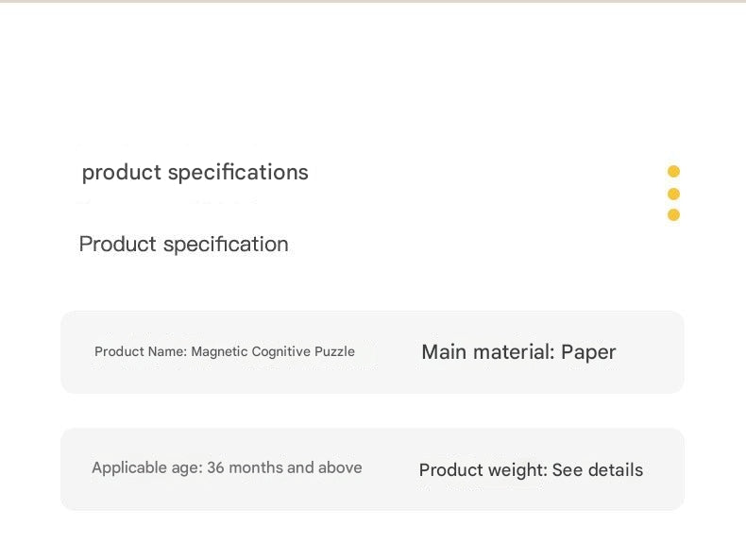746x560 pixels.
Task: Click the 'See details' weight value
Action: pos(598,470)
